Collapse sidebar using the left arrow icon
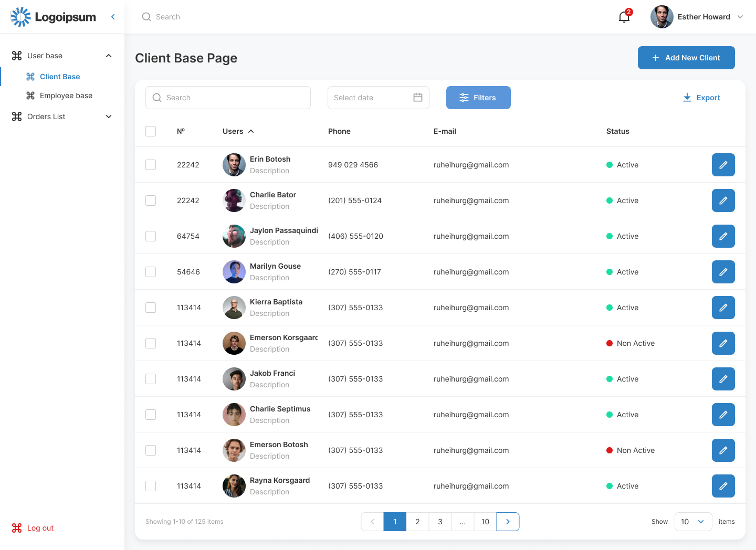The height and width of the screenshot is (550, 756). (113, 17)
